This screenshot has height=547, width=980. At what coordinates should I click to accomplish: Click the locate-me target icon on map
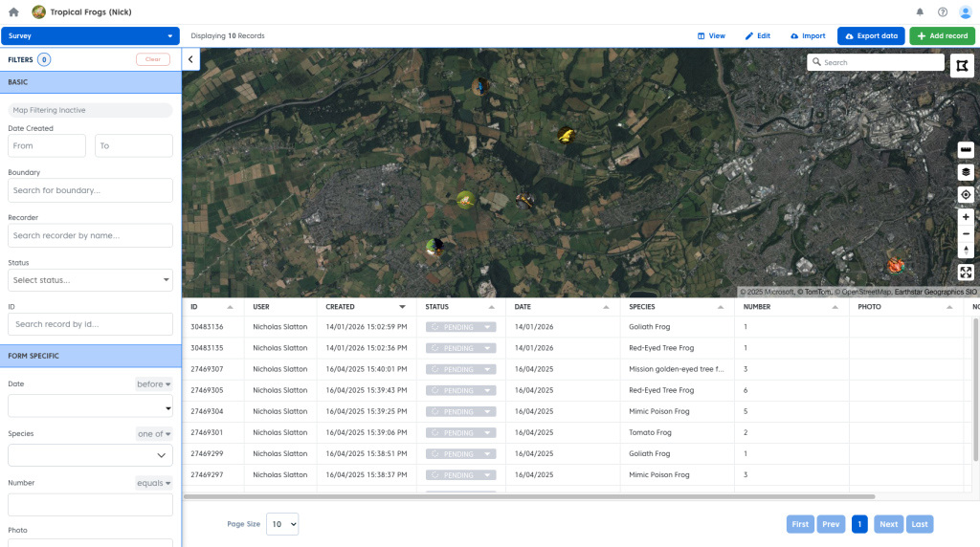click(x=966, y=194)
